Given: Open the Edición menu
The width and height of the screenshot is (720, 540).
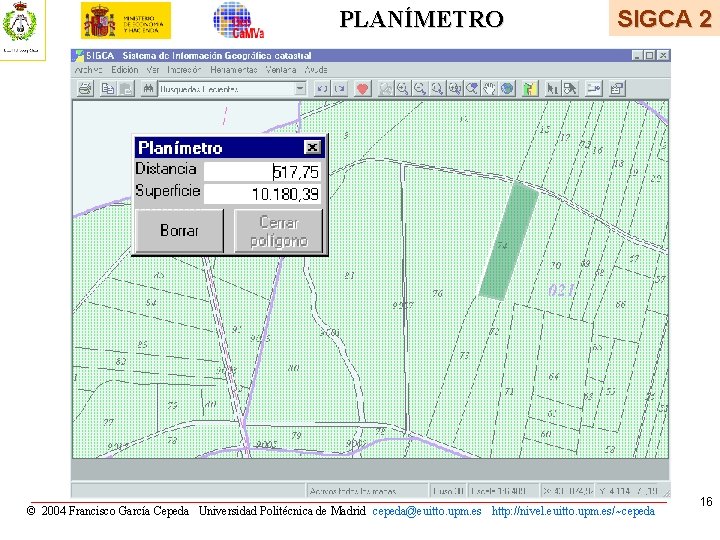Looking at the screenshot, I should point(124,70).
